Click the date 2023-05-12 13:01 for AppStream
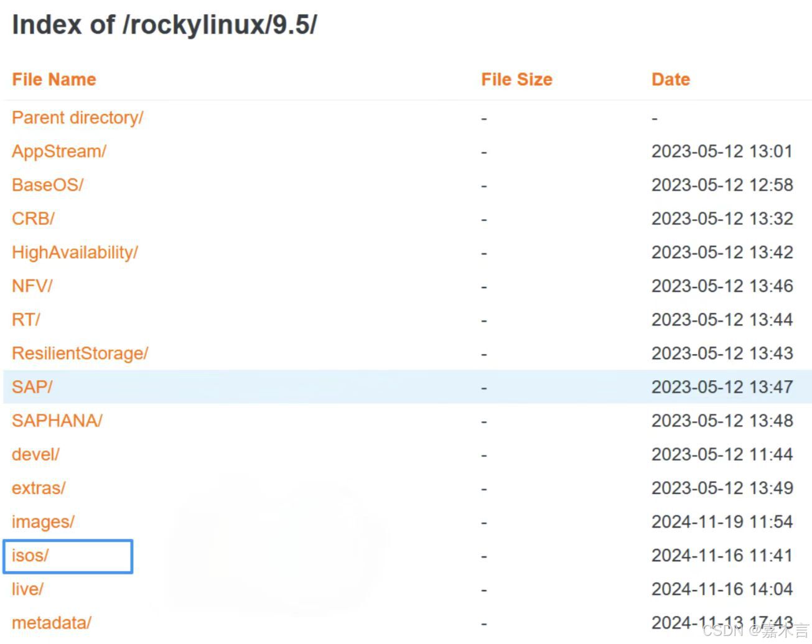The height and width of the screenshot is (644, 812). pyautogui.click(x=722, y=151)
